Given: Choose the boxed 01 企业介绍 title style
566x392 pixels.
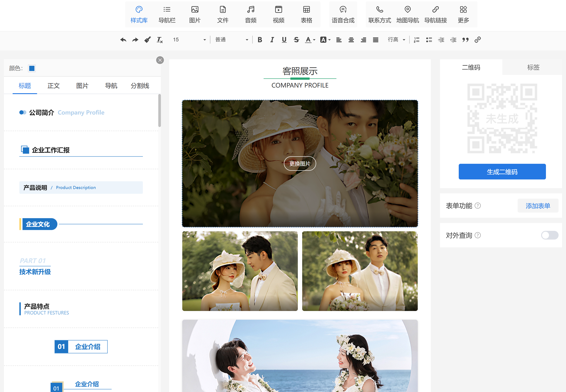Looking at the screenshot, I should click(81, 347).
